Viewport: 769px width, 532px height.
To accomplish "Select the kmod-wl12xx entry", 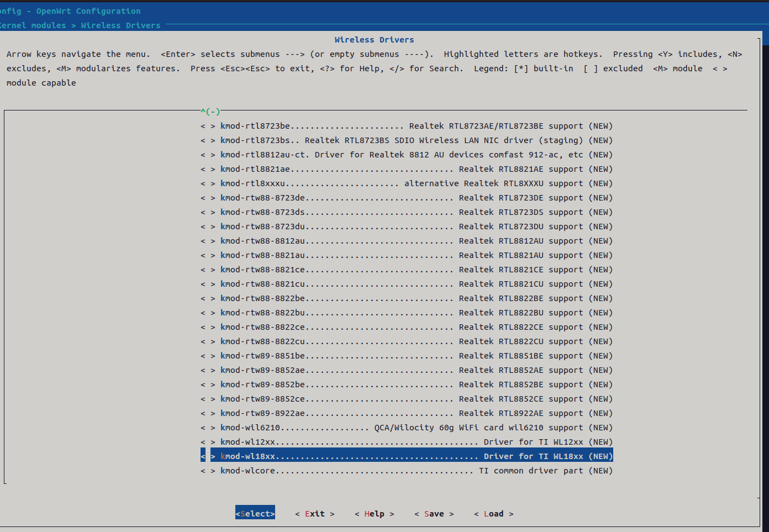I will pos(407,442).
